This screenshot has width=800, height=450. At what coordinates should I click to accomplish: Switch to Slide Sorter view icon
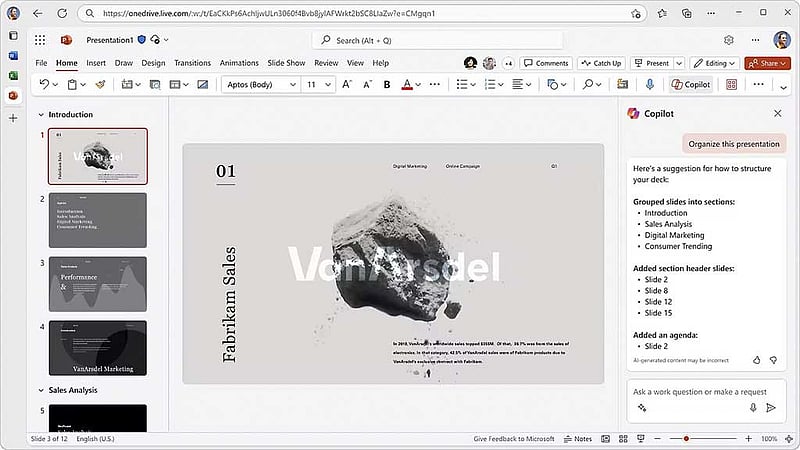click(x=623, y=439)
